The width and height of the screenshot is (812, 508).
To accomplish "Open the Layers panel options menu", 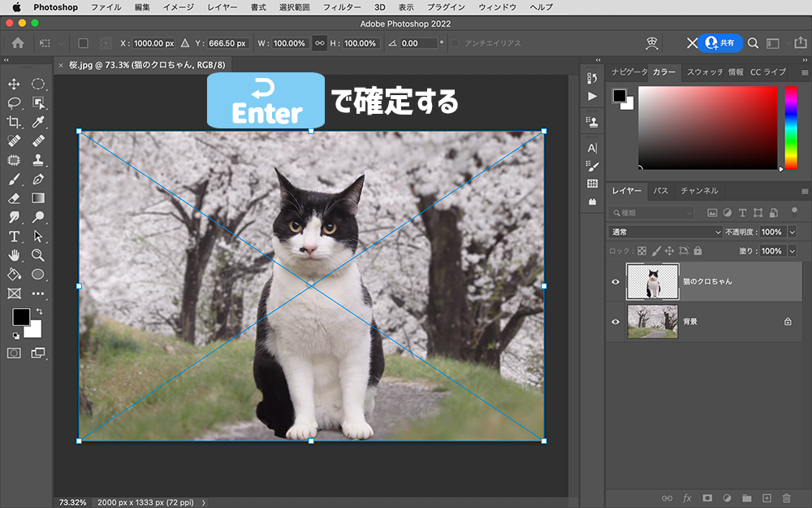I will pyautogui.click(x=804, y=191).
